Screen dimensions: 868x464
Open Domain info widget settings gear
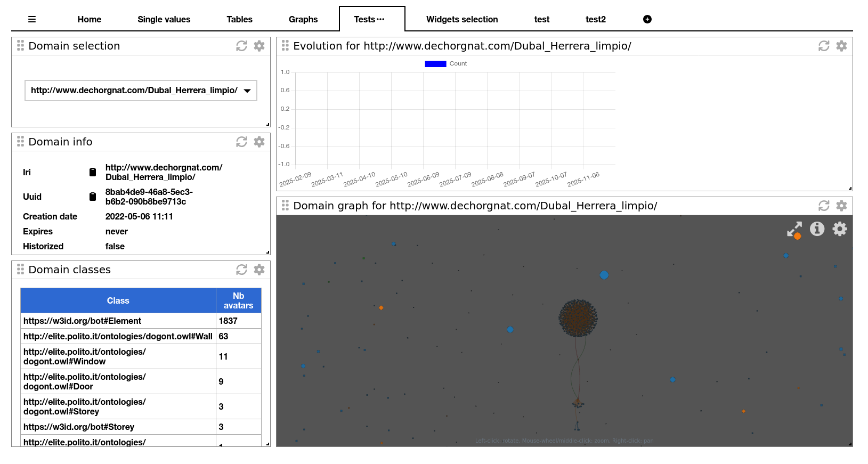tap(259, 142)
